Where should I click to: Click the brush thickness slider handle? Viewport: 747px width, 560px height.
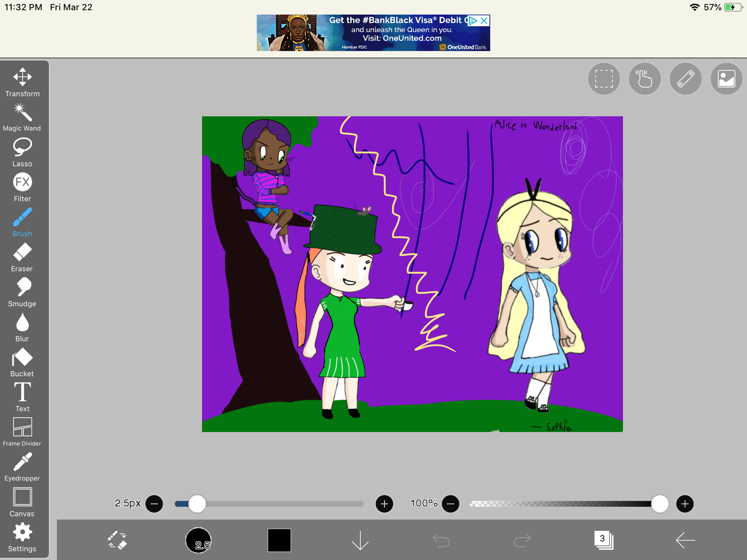pyautogui.click(x=197, y=504)
